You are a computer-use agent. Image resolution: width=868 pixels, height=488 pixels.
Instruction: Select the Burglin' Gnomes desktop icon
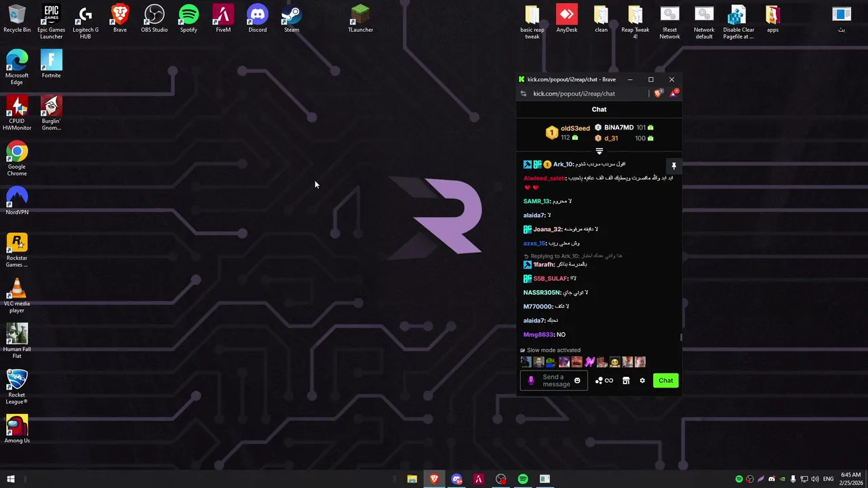click(51, 113)
